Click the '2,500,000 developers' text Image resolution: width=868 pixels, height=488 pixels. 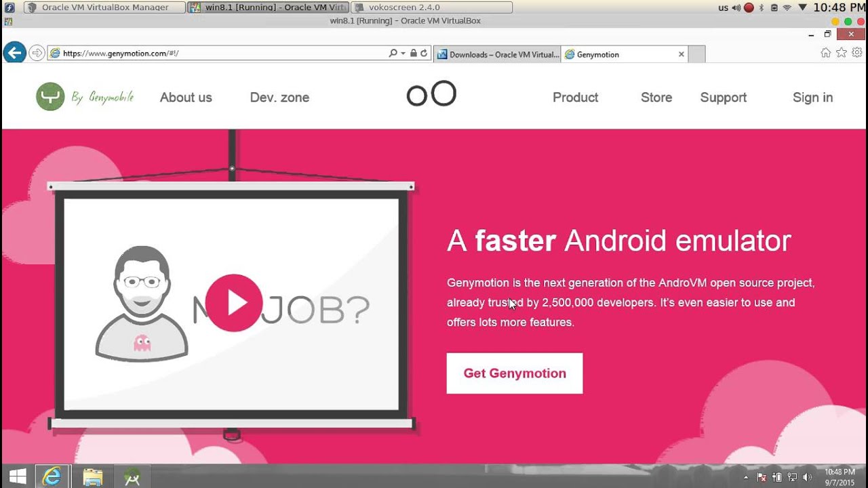pos(598,302)
